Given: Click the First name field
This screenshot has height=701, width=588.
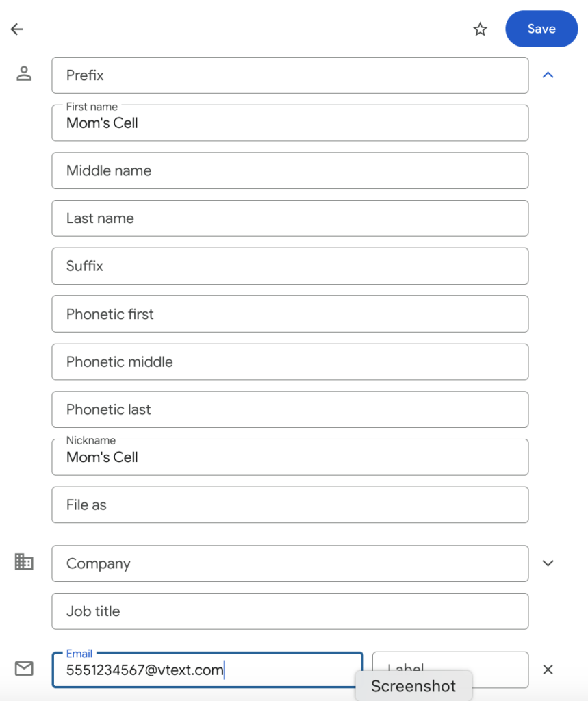Looking at the screenshot, I should coord(290,123).
